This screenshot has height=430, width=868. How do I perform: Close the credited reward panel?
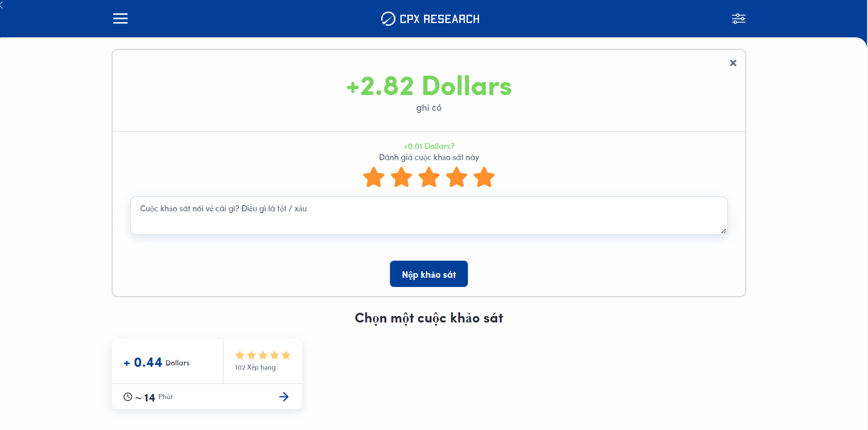tap(733, 63)
